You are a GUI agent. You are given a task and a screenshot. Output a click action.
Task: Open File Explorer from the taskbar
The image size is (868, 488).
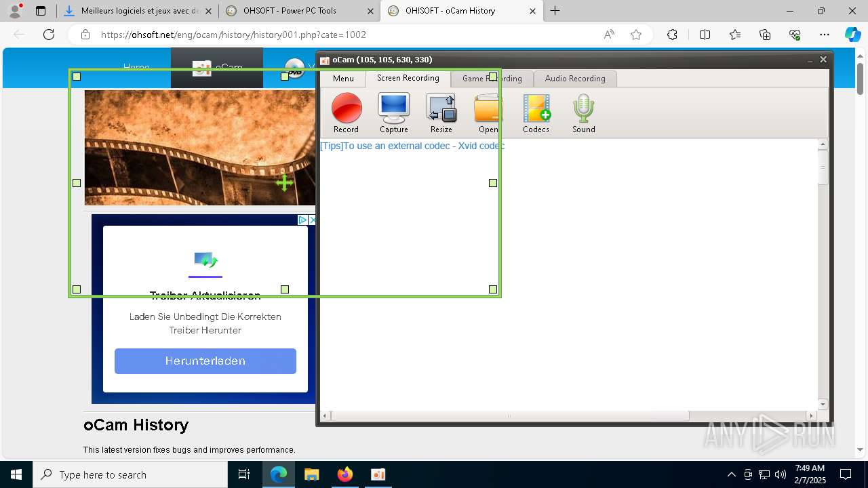tap(311, 474)
